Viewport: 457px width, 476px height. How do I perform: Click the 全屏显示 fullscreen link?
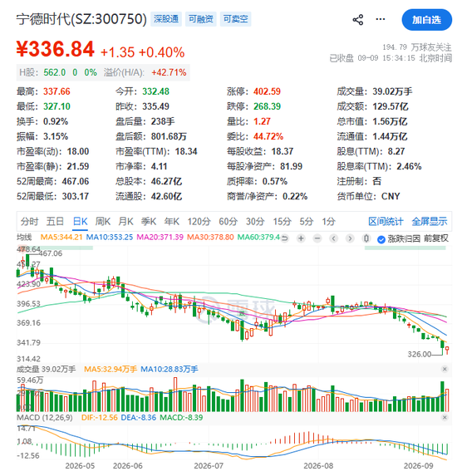430,222
